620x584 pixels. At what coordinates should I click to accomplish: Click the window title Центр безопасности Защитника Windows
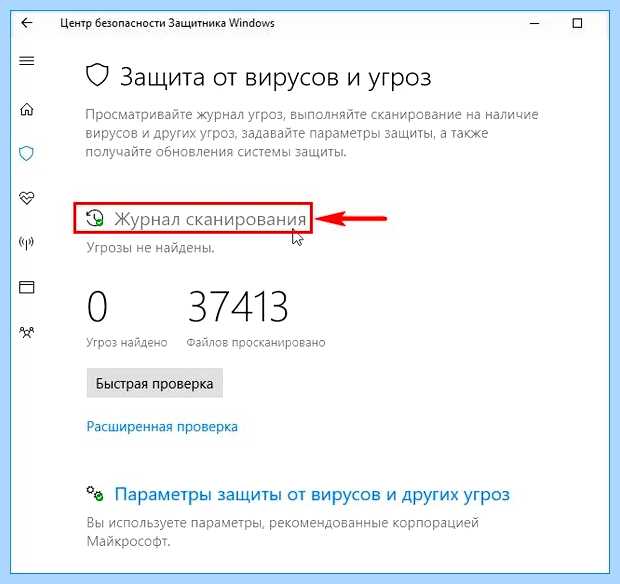[167, 23]
